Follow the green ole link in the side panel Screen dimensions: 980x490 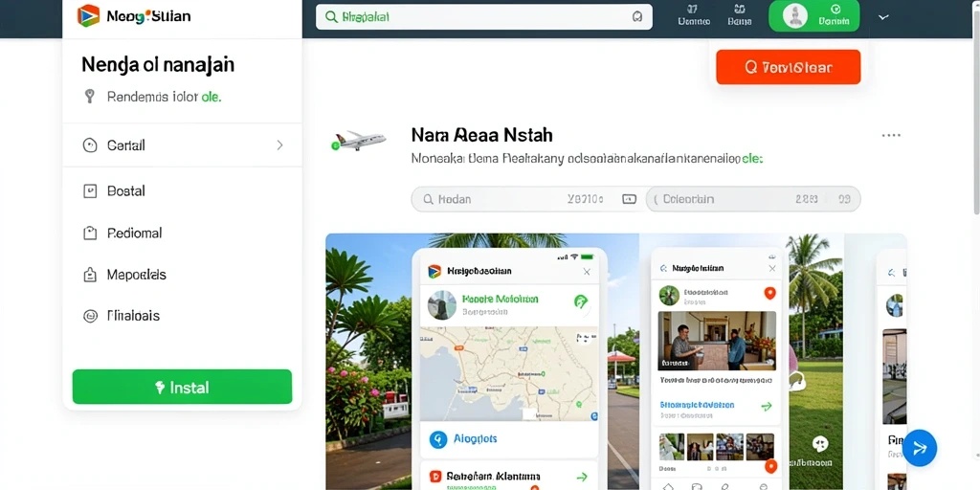(212, 97)
